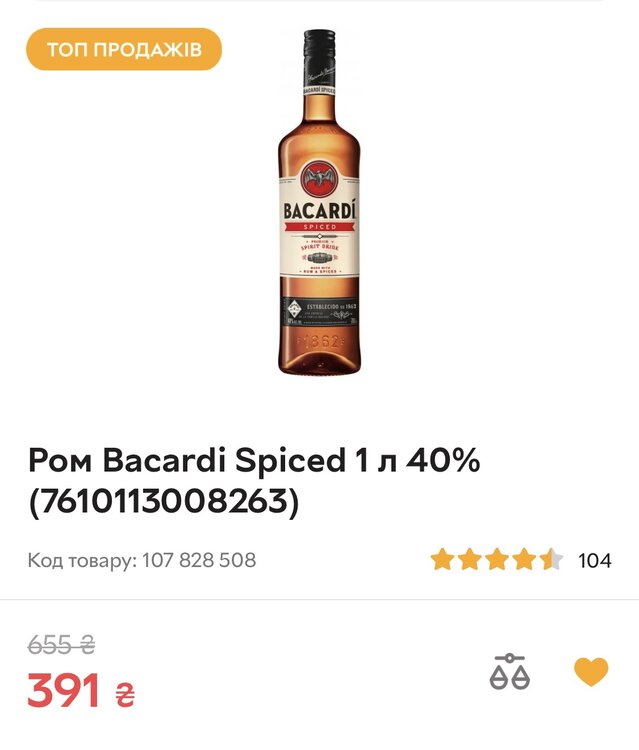The image size is (639, 750).
Task: Click the crossed-out old price 655
Action: pyautogui.click(x=61, y=644)
